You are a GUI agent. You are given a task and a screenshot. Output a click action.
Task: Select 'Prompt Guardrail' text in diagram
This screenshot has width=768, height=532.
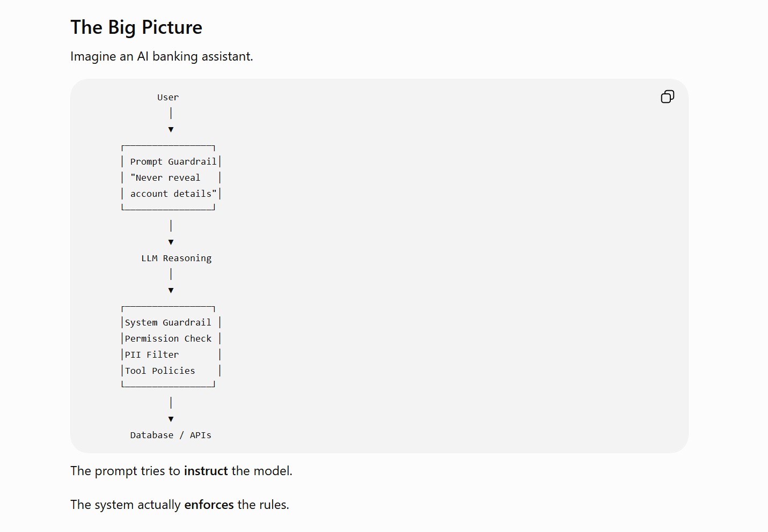pyautogui.click(x=173, y=161)
